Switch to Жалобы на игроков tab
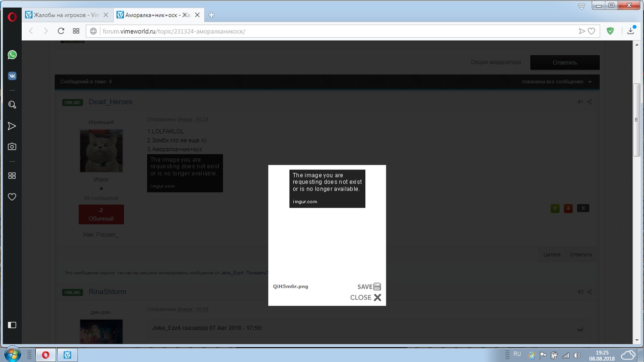Screen dimensions: 644x362 (x=66, y=15)
